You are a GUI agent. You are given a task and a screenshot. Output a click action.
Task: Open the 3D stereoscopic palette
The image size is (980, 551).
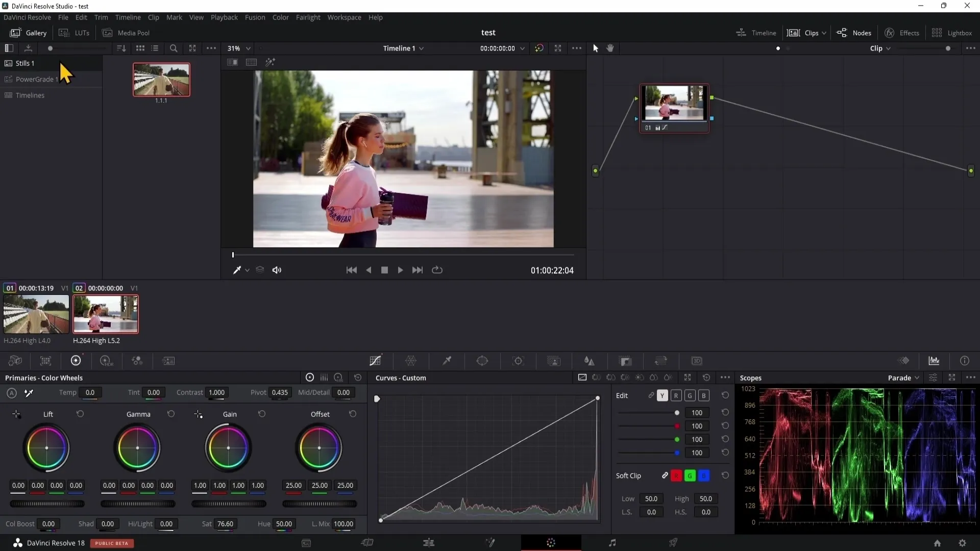point(697,361)
